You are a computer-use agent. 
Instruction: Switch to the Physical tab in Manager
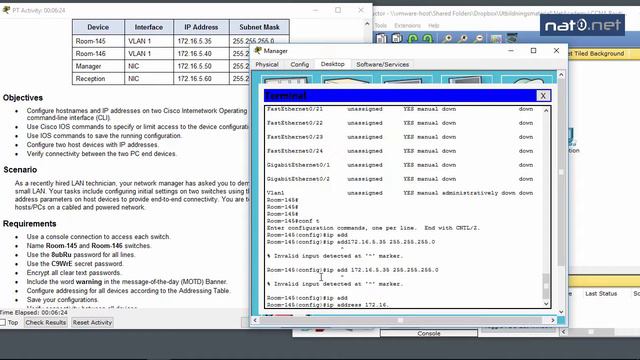267,64
